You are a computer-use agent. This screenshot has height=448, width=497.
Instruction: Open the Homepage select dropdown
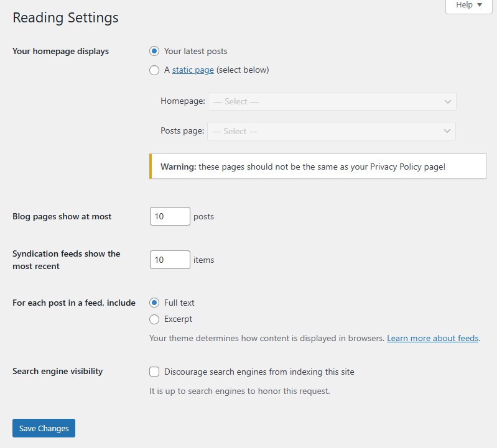tap(332, 101)
